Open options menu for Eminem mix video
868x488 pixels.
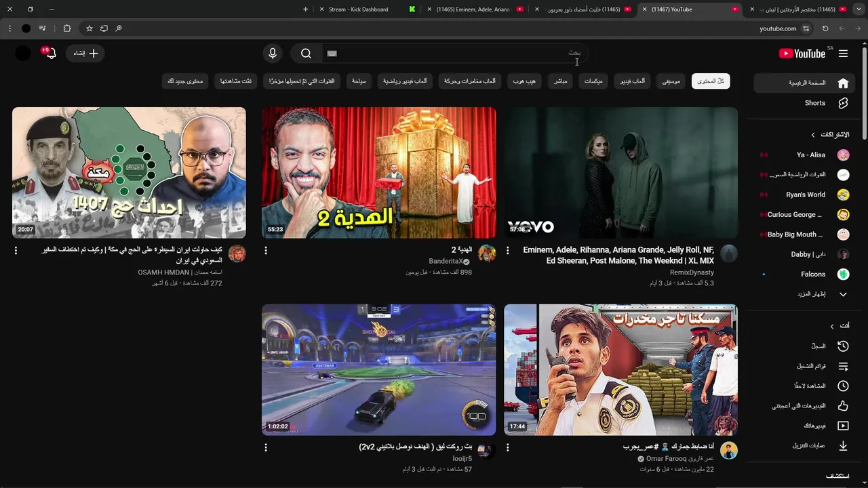pyautogui.click(x=508, y=251)
